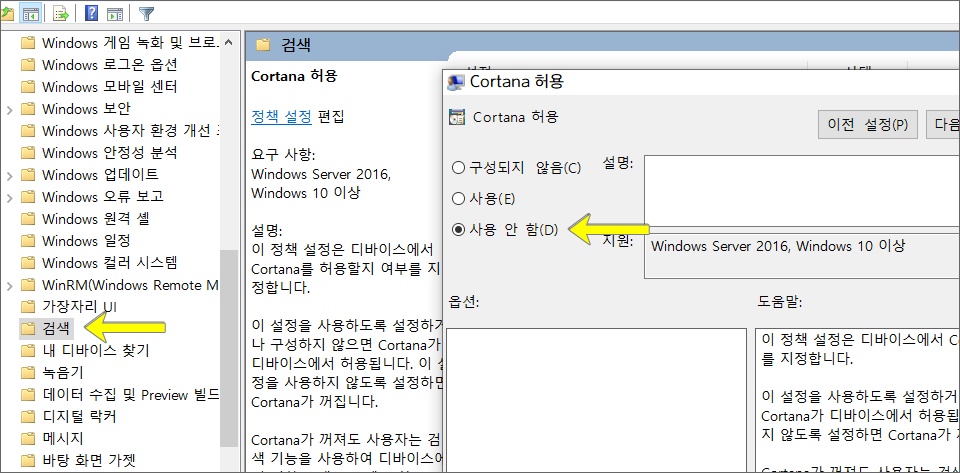Click folder icon of Windows 로그온 옵션

28,65
